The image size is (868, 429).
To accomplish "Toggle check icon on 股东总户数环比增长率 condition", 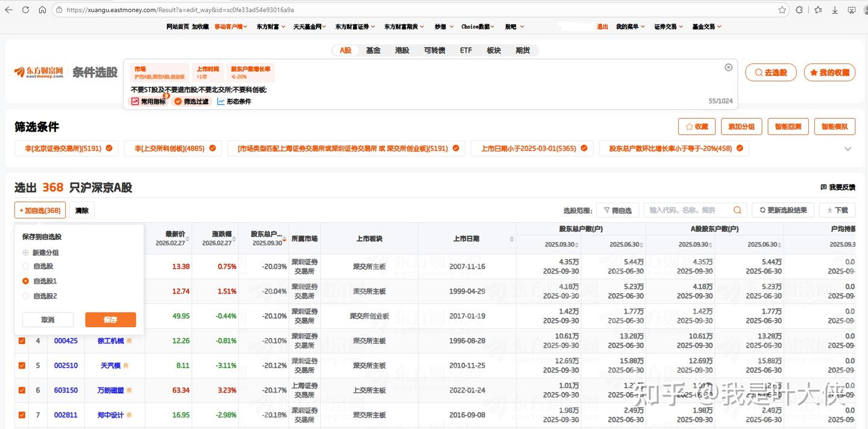I will coord(740,148).
